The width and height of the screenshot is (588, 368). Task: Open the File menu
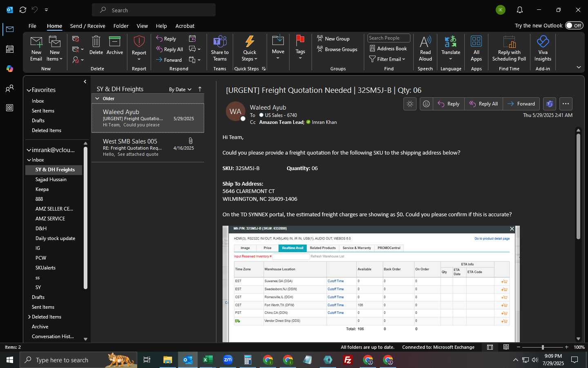(32, 26)
